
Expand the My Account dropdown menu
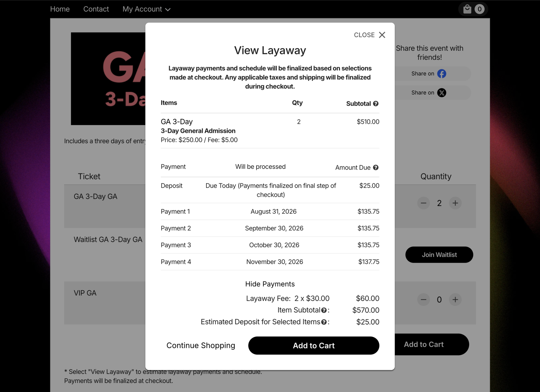point(146,9)
